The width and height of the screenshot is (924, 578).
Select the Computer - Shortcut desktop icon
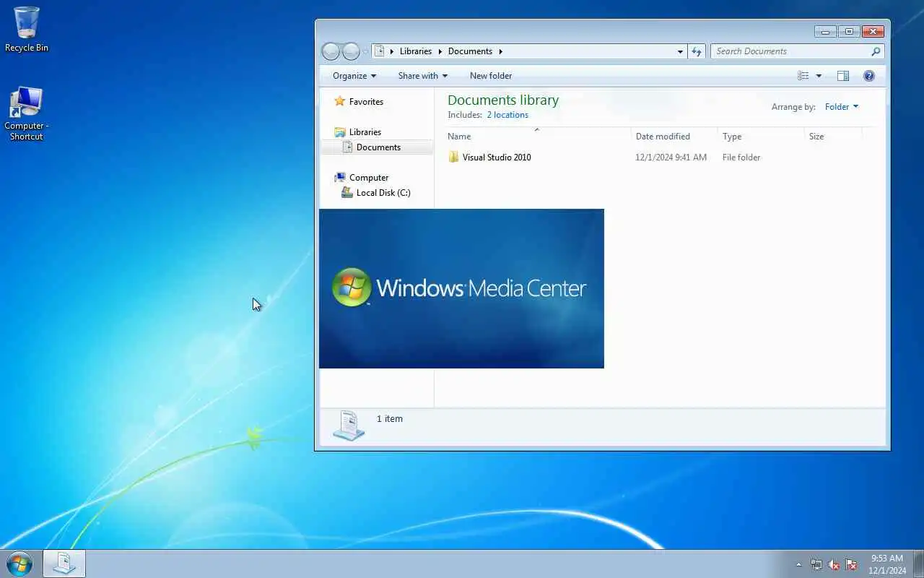27,113
